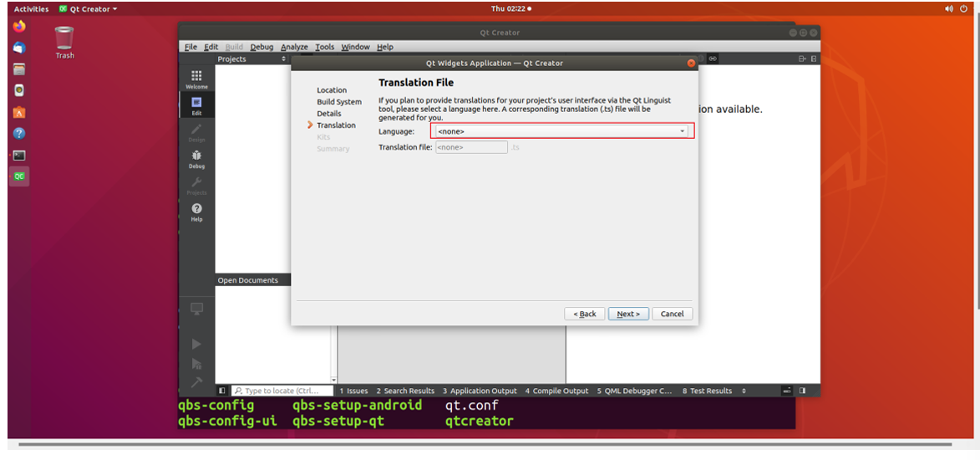Open the File menu
Viewport: 980px width, 460px height.
[190, 47]
